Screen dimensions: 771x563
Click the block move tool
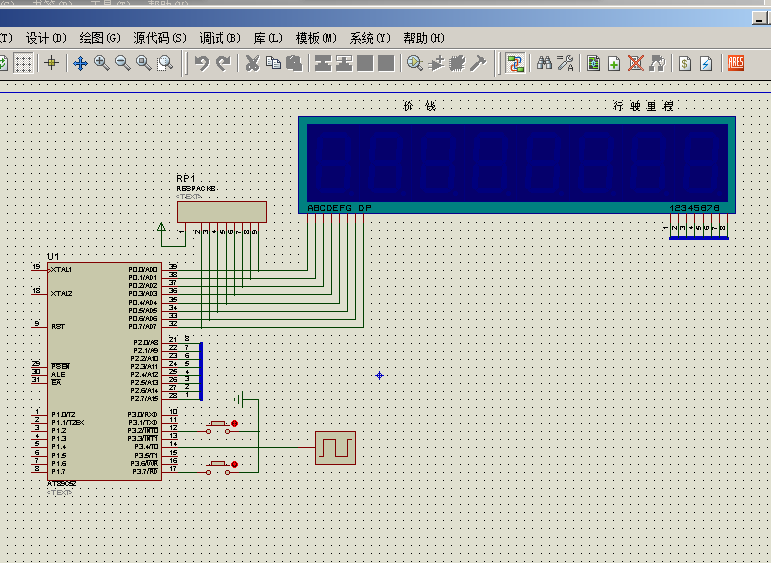[x=344, y=63]
